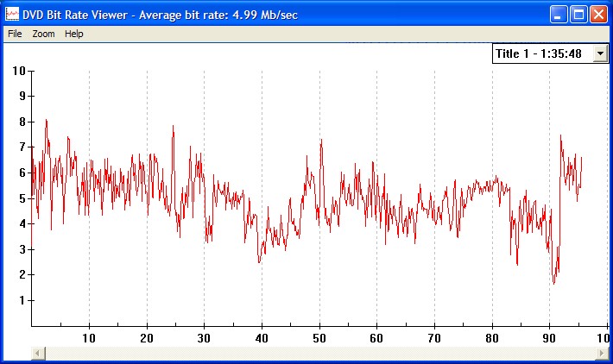This screenshot has height=364, width=613.
Task: Click the horizontal scrollbar right arrow
Action: pos(602,354)
